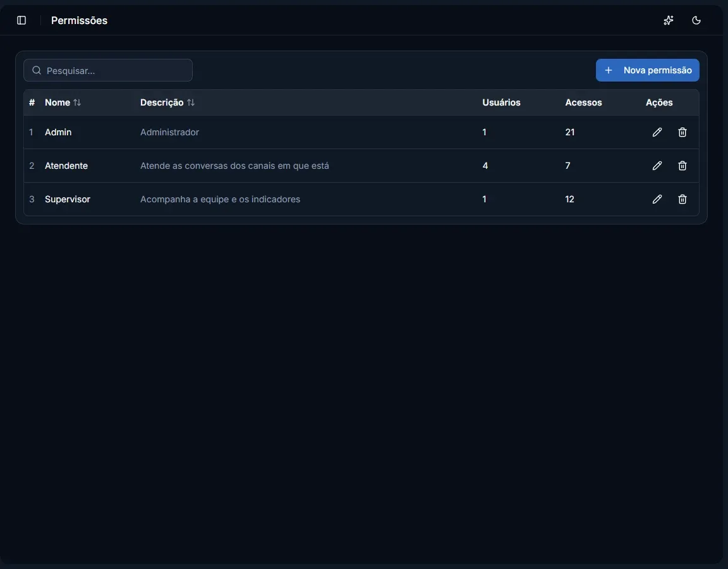Switch theme with the moon icon
This screenshot has width=728, height=569.
click(696, 20)
